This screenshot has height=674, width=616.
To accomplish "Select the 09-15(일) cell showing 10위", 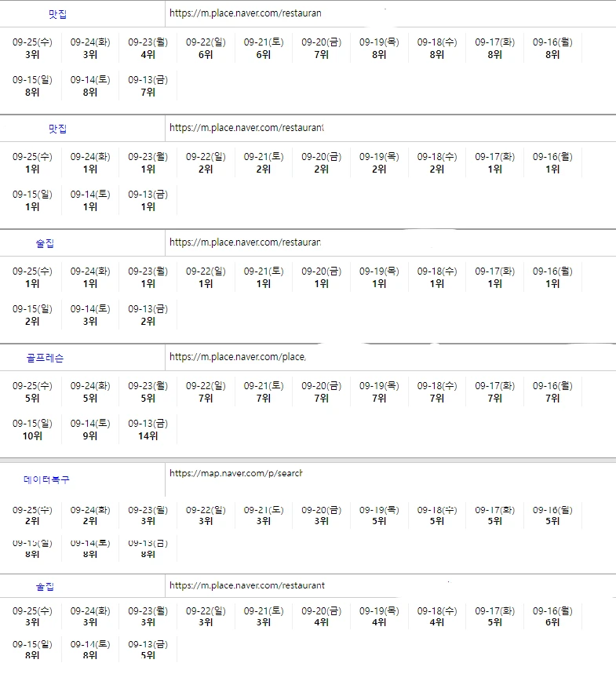I will click(32, 430).
